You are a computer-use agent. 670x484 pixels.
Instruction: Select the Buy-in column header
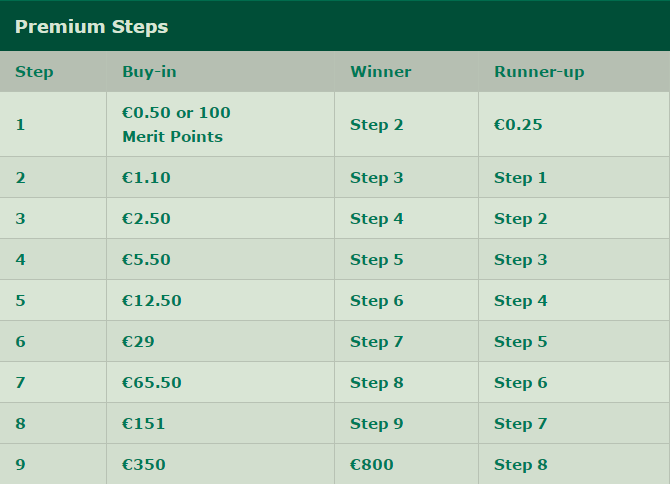pos(149,72)
